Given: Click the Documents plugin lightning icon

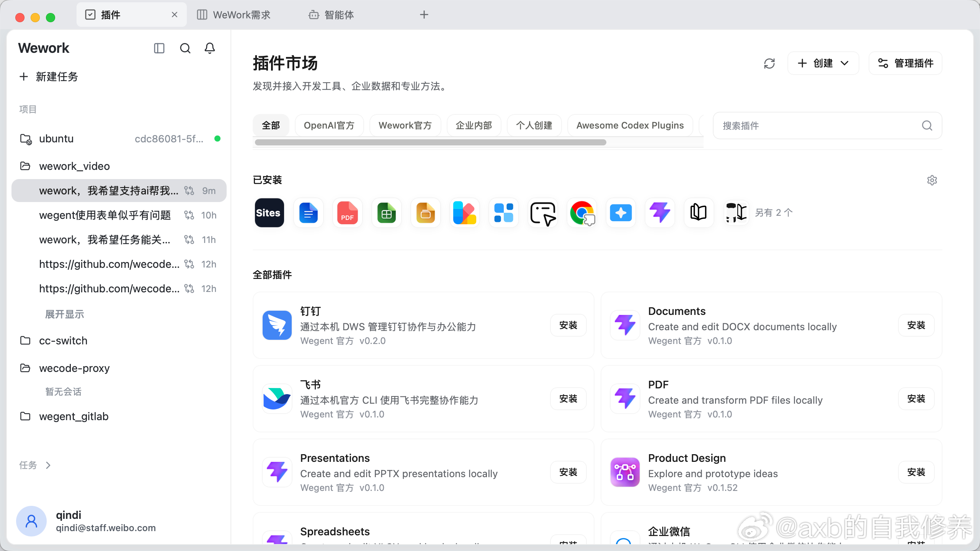Looking at the screenshot, I should coord(625,325).
